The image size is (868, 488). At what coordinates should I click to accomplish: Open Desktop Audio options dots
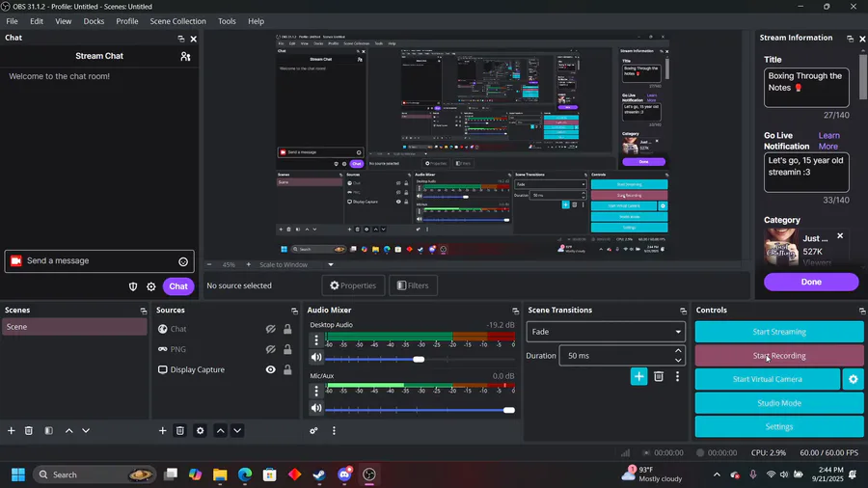pyautogui.click(x=316, y=339)
